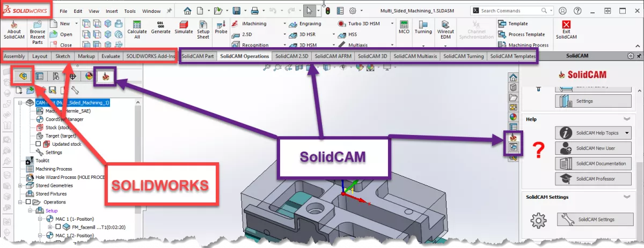This screenshot has height=248, width=644.
Task: Generate G-code with the Generate button
Action: tap(160, 28)
